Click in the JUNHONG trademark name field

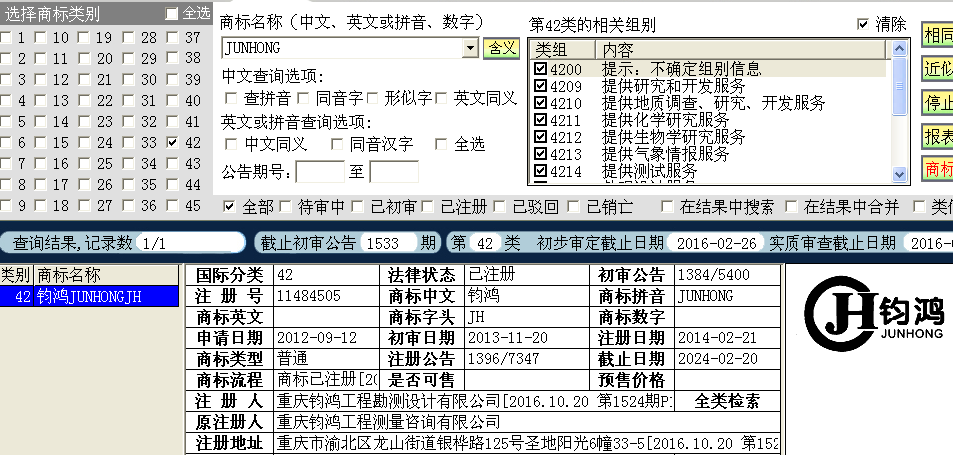343,48
